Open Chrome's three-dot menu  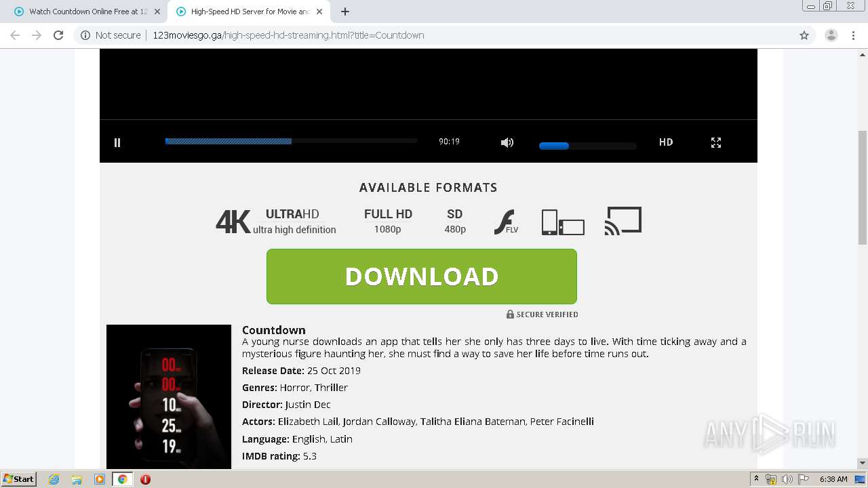(854, 35)
